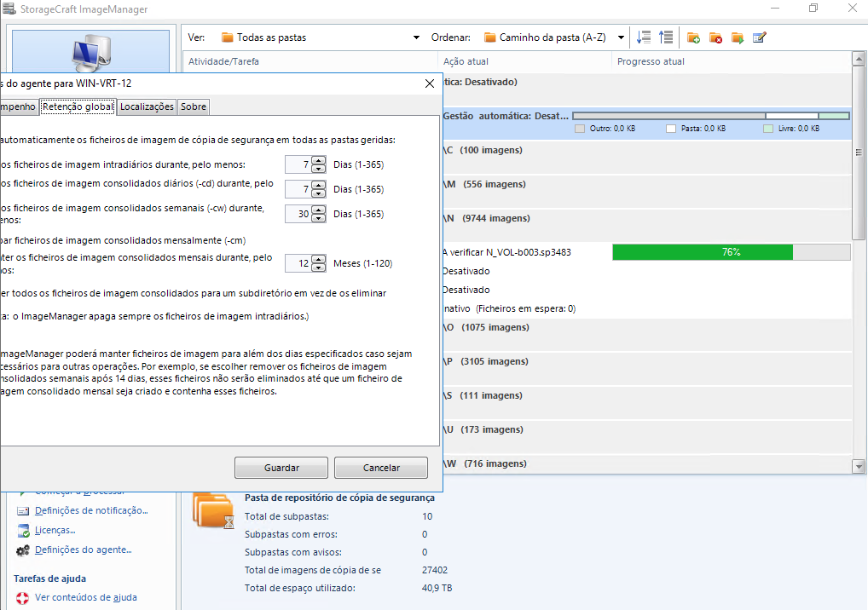The width and height of the screenshot is (868, 610).
Task: Close the agent settings dialog
Action: point(430,83)
